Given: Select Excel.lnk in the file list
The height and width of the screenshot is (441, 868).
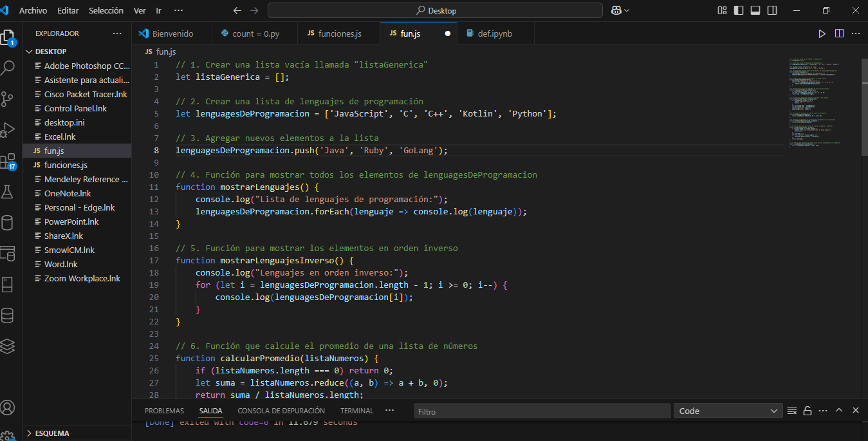Looking at the screenshot, I should pyautogui.click(x=77, y=136).
